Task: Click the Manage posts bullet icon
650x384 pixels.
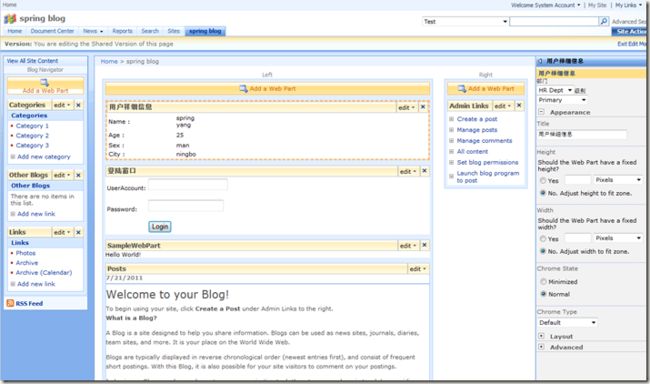Action: click(451, 130)
